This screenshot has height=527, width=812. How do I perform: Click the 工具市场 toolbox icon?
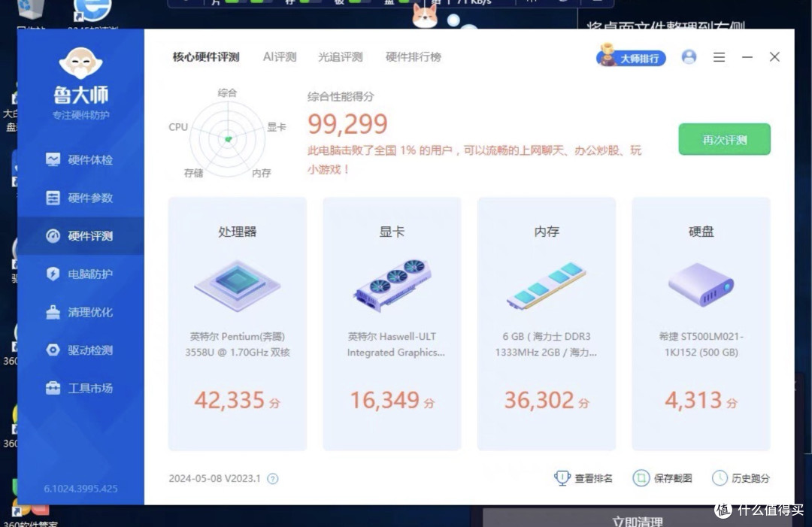[53, 388]
